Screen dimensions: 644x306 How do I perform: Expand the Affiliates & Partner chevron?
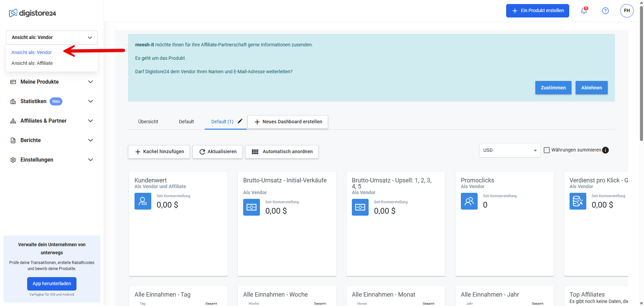[91, 121]
